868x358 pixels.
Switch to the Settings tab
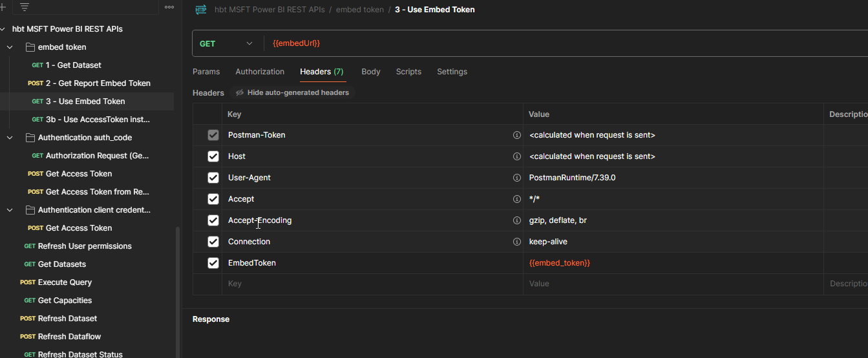point(452,72)
